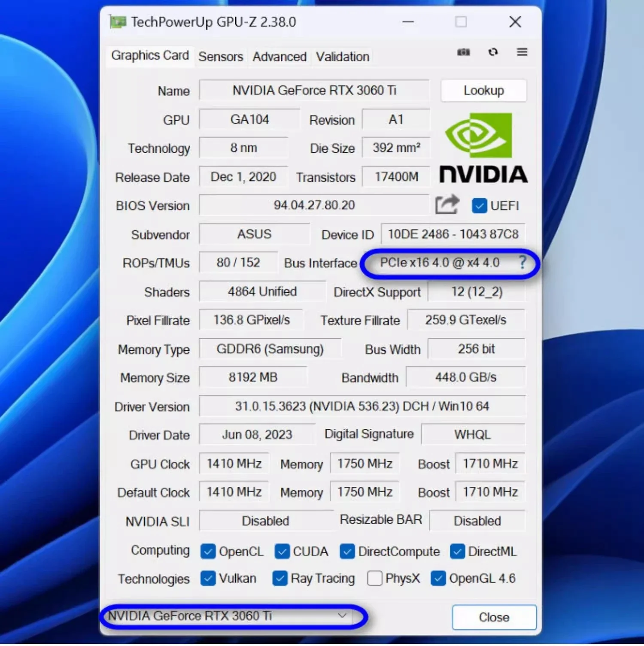Go to the Validation tab
This screenshot has width=644, height=646.
[x=342, y=57]
